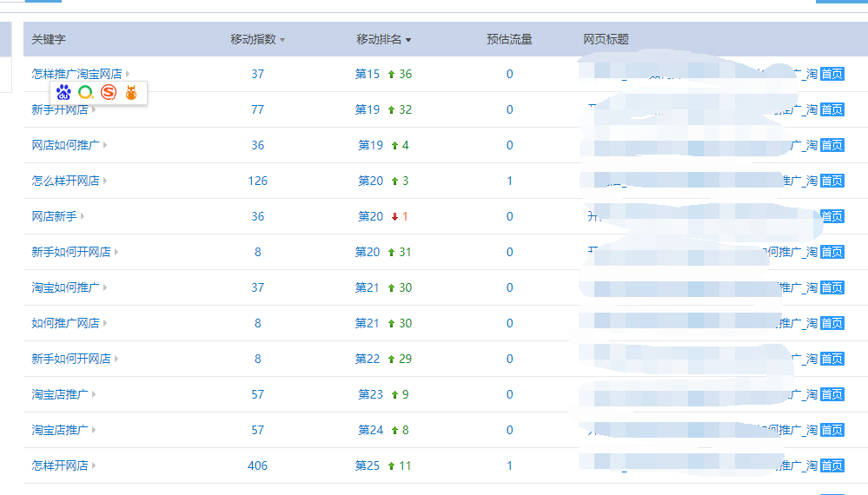The width and height of the screenshot is (868, 495).
Task: Open the keyword link 怎么样开网店
Action: pyautogui.click(x=65, y=181)
